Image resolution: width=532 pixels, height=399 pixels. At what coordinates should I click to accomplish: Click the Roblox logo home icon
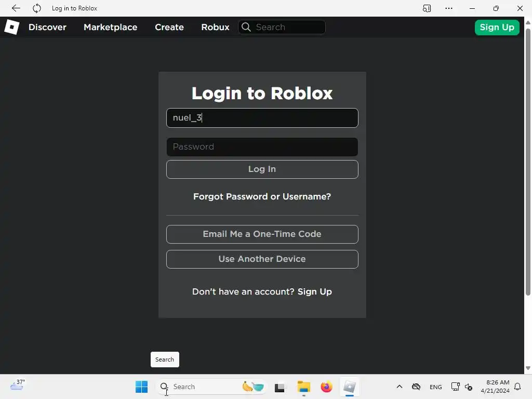11,27
